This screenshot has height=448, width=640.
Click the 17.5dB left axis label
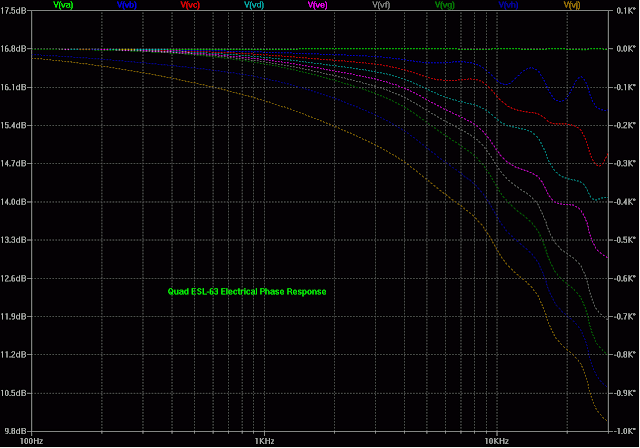pyautogui.click(x=13, y=11)
